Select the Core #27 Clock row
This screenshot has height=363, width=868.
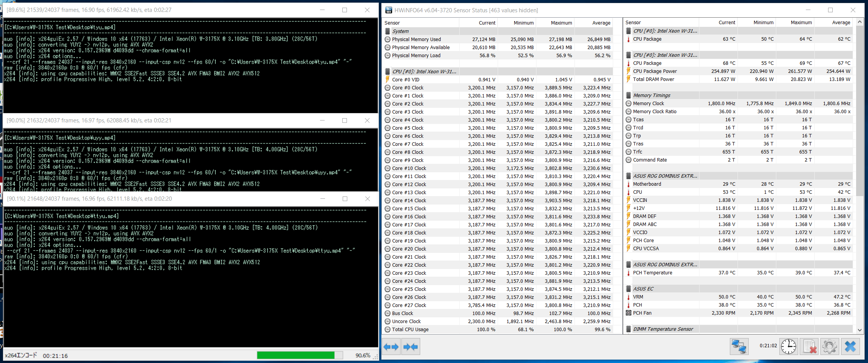(498, 305)
